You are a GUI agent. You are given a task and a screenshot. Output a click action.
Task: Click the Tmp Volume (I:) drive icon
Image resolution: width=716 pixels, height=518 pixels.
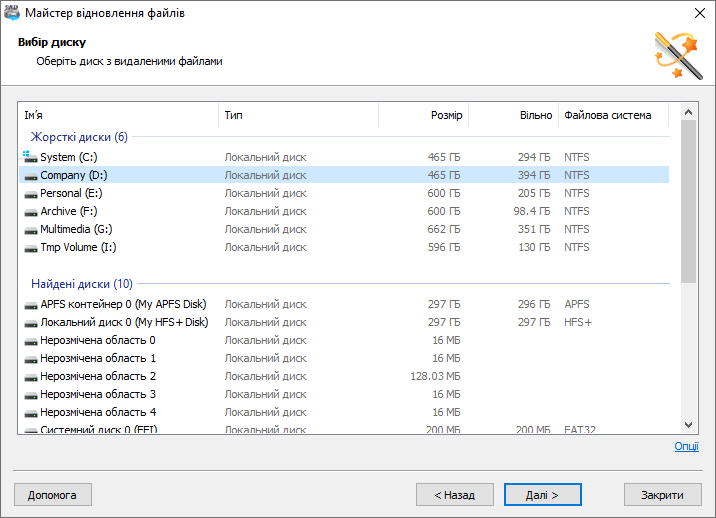(x=31, y=248)
